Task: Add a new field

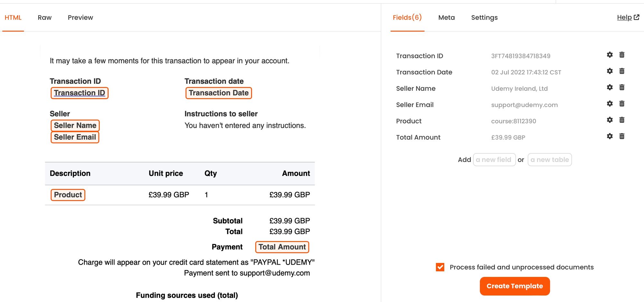Action: click(x=494, y=160)
